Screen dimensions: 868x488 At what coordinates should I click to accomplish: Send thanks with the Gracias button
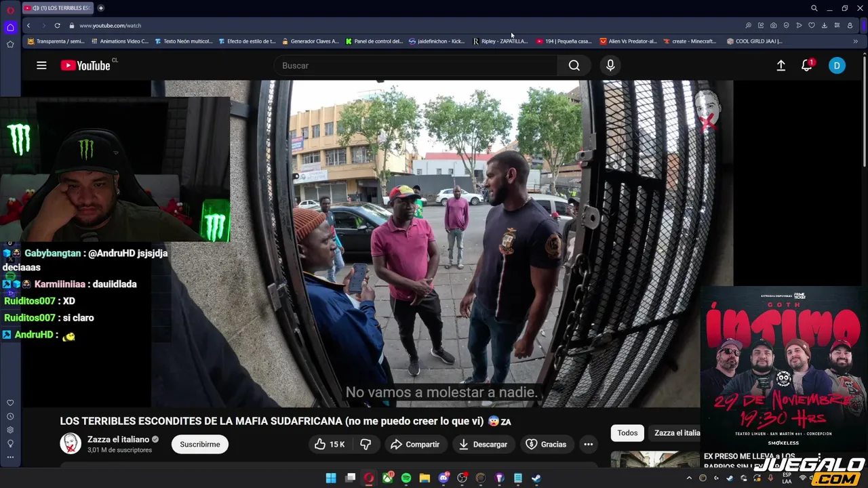546,444
